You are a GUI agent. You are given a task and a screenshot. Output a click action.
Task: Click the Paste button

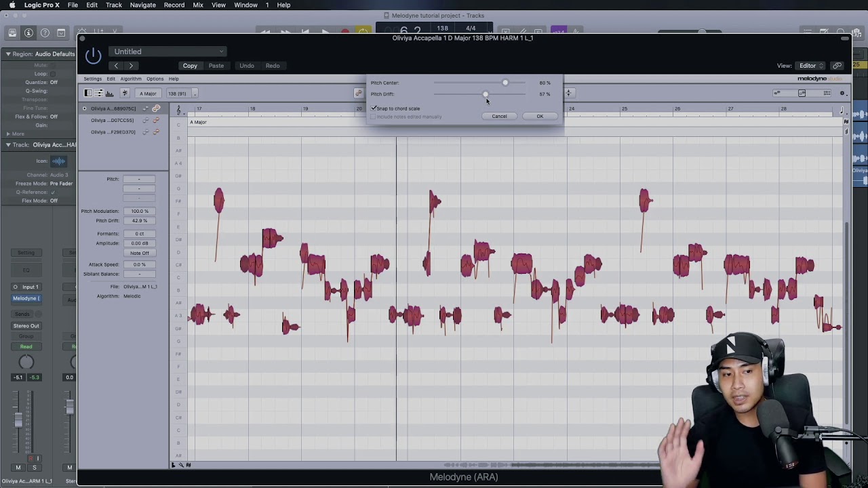[216, 66]
